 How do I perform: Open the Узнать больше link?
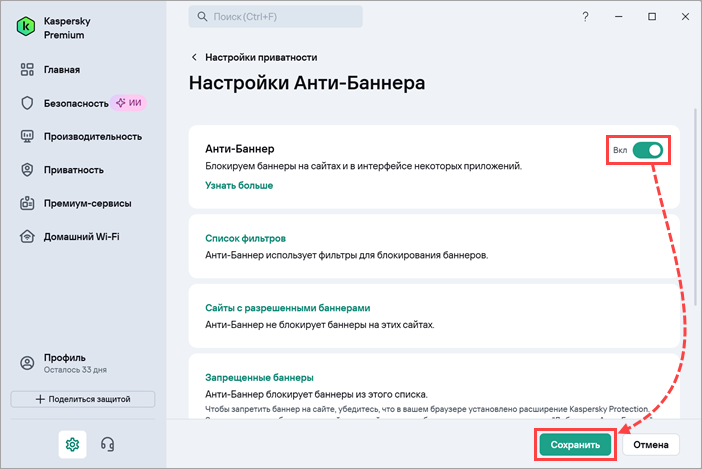point(239,185)
